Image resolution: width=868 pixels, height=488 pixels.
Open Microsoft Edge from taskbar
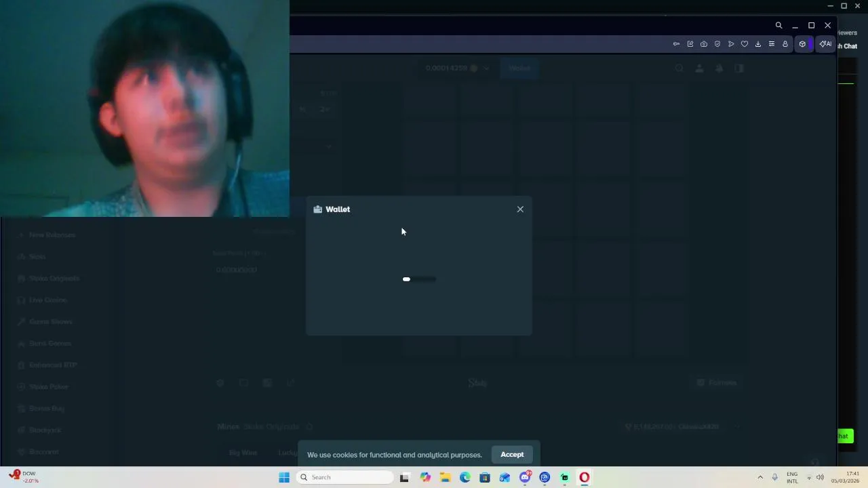[x=465, y=477]
